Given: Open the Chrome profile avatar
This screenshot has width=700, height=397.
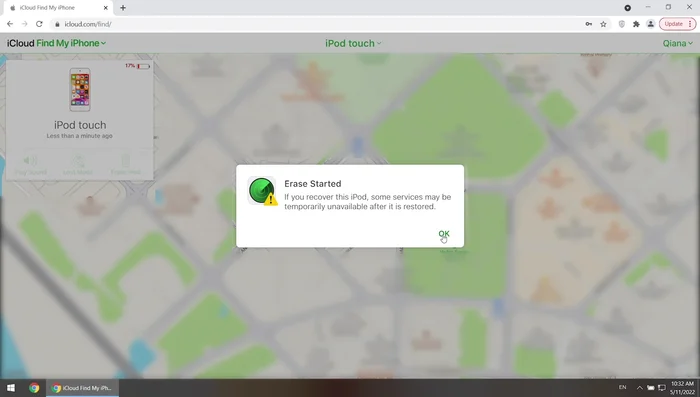Looking at the screenshot, I should (650, 24).
